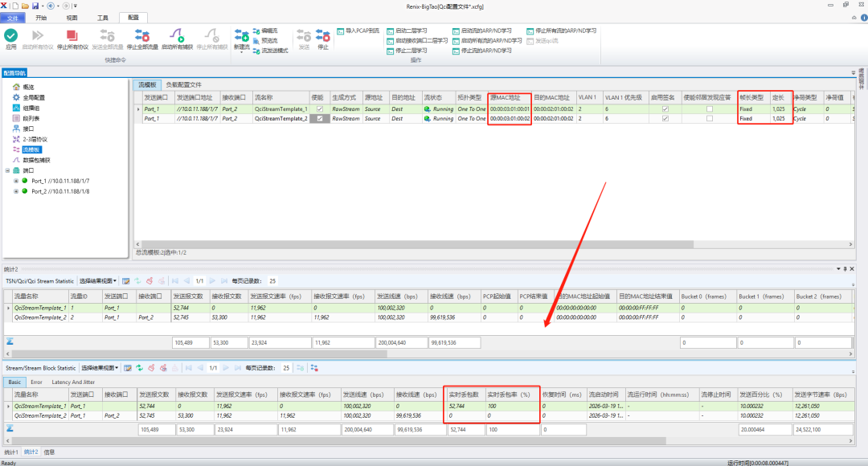Click the red 停止所有协议 stop icon
868x466 pixels.
[72, 35]
